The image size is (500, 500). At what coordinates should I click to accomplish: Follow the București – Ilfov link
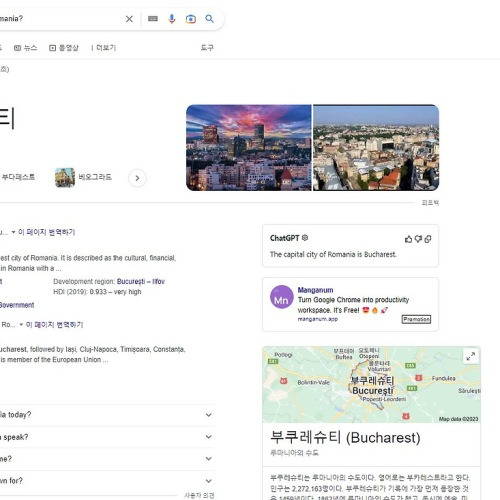(x=141, y=281)
